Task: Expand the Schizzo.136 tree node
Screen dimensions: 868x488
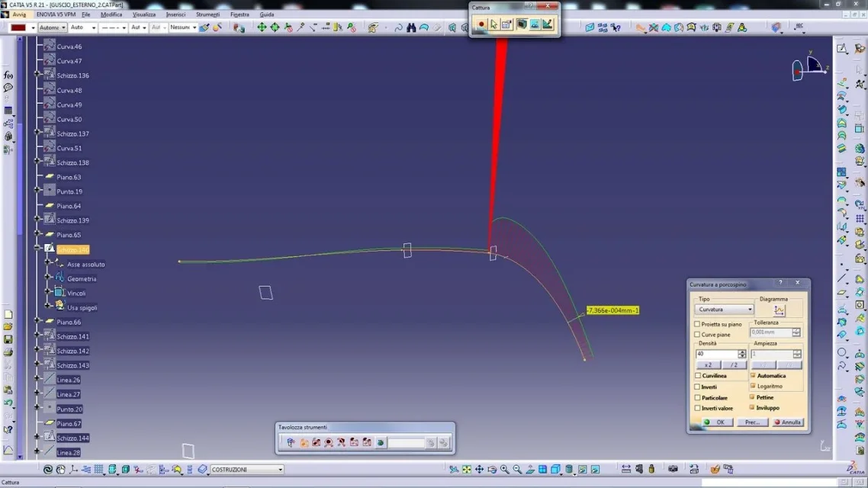Action: 37,74
